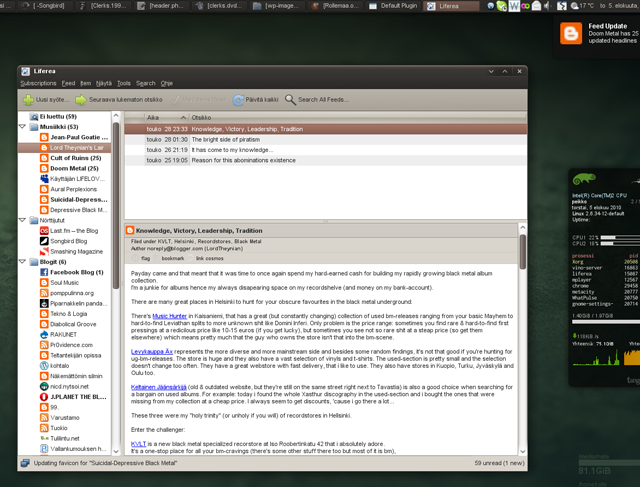Click the Aural Perplexions blogger icon
This screenshot has height=487, width=640.
click(x=44, y=189)
